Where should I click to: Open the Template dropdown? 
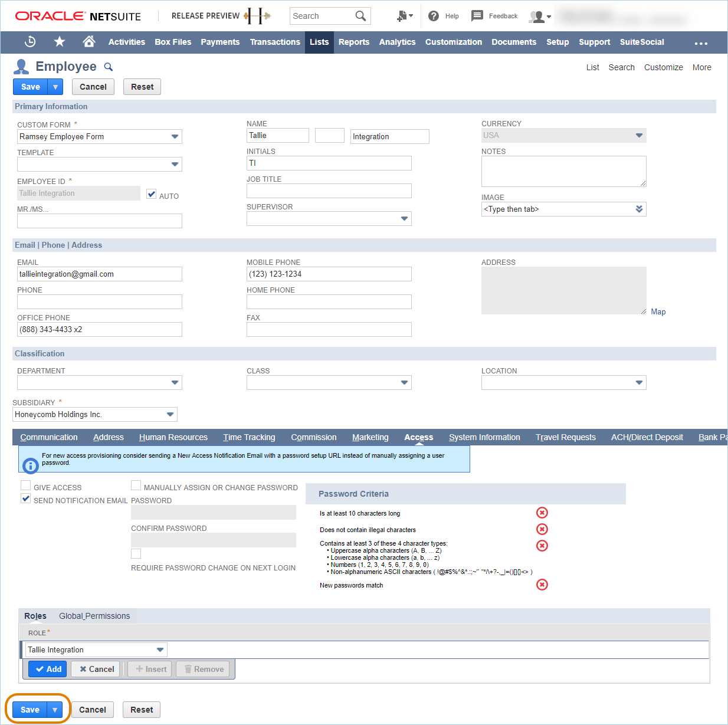(175, 165)
